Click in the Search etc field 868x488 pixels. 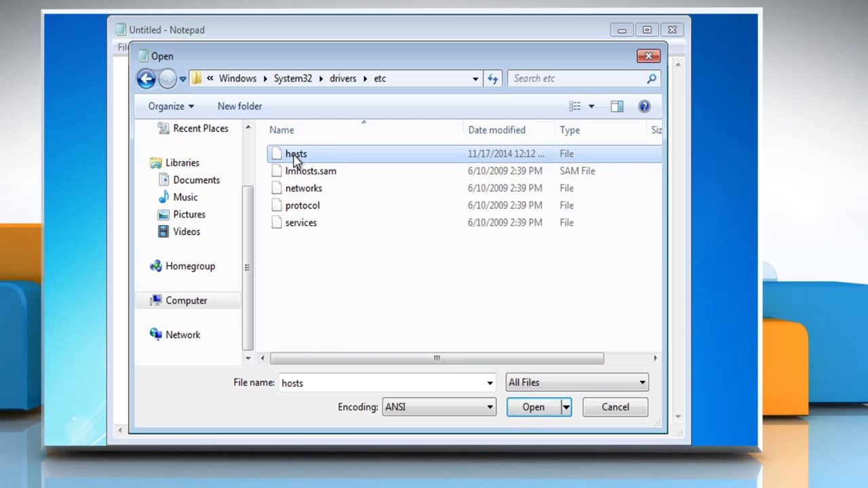point(576,79)
